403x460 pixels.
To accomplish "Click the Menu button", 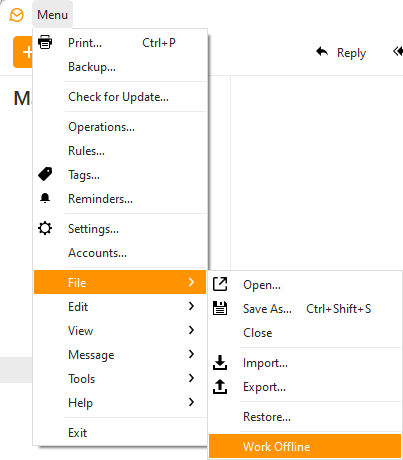I will (52, 15).
